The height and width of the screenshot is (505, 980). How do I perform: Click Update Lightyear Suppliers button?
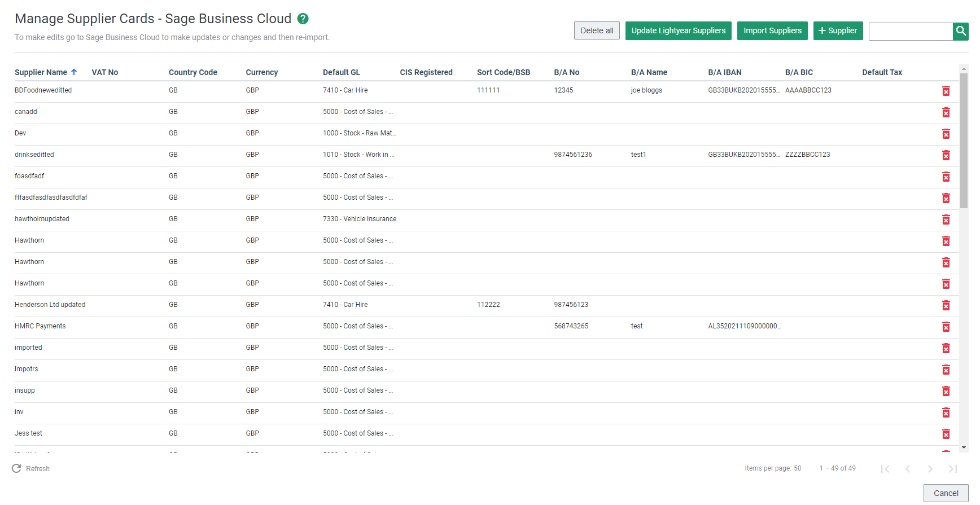[679, 30]
